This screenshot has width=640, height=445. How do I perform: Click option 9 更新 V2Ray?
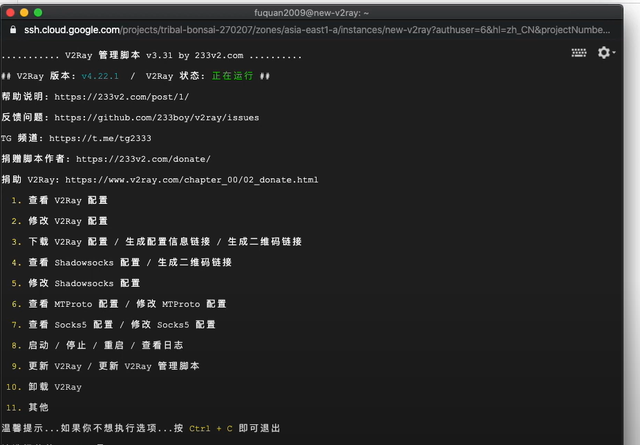[106, 366]
